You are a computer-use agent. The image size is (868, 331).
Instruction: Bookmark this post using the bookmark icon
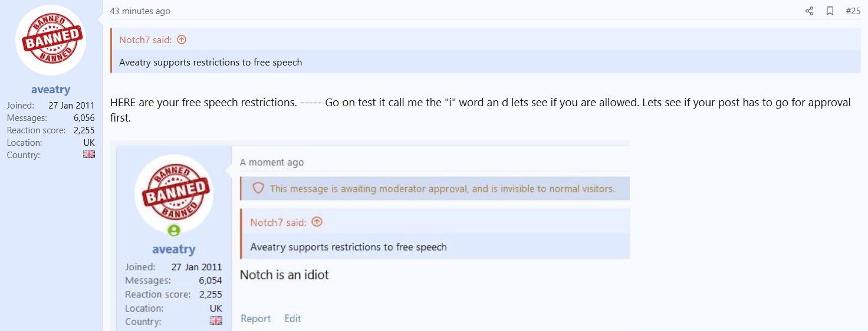(x=830, y=11)
